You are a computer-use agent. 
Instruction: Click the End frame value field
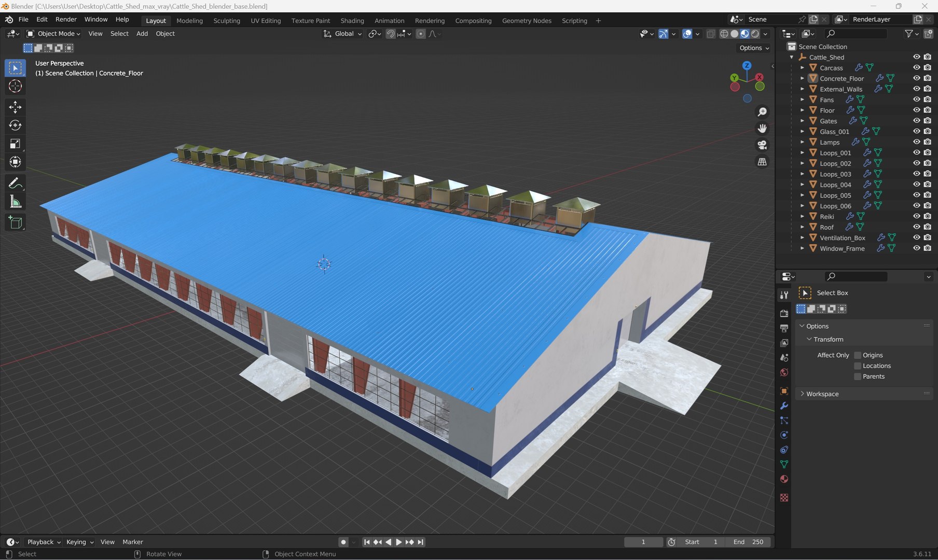748,542
